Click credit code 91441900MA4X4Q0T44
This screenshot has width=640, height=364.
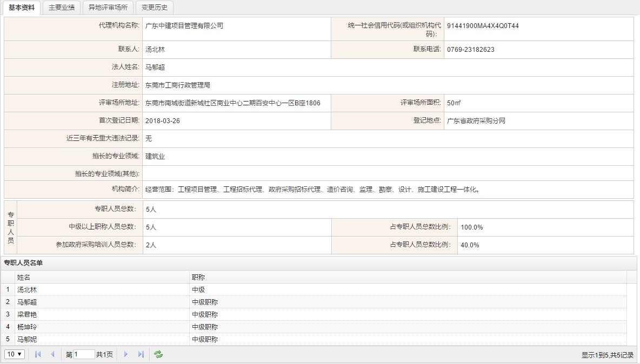point(483,26)
